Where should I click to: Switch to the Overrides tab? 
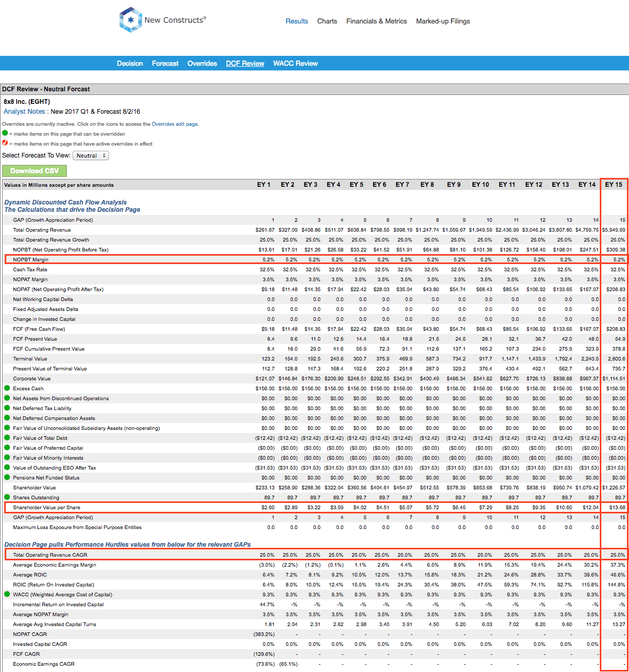[x=202, y=63]
